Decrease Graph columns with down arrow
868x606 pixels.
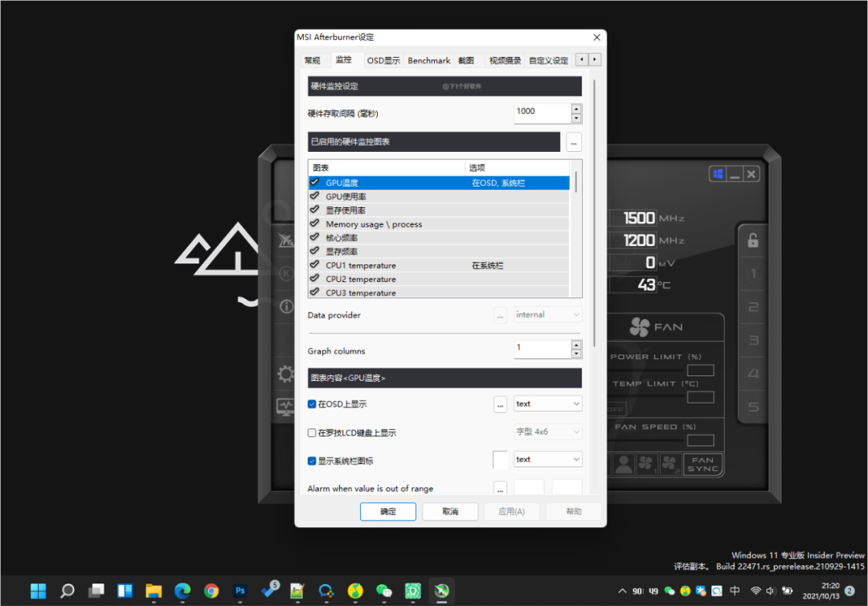tap(576, 354)
